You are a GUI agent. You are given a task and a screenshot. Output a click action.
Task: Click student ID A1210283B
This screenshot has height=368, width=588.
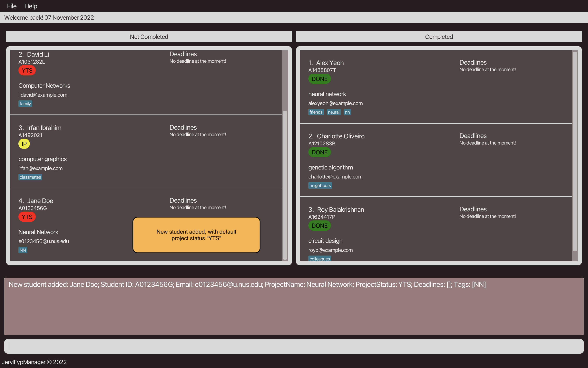coord(322,144)
